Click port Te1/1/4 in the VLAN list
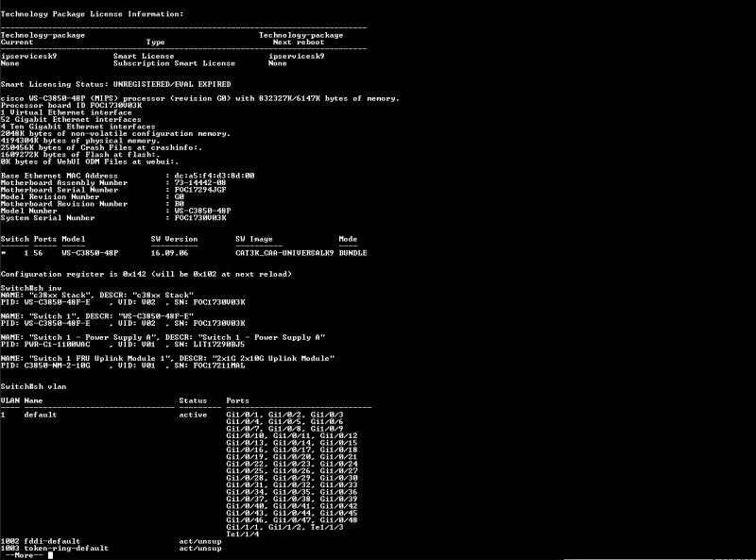Screen dimensions: 756x560 (x=243, y=535)
